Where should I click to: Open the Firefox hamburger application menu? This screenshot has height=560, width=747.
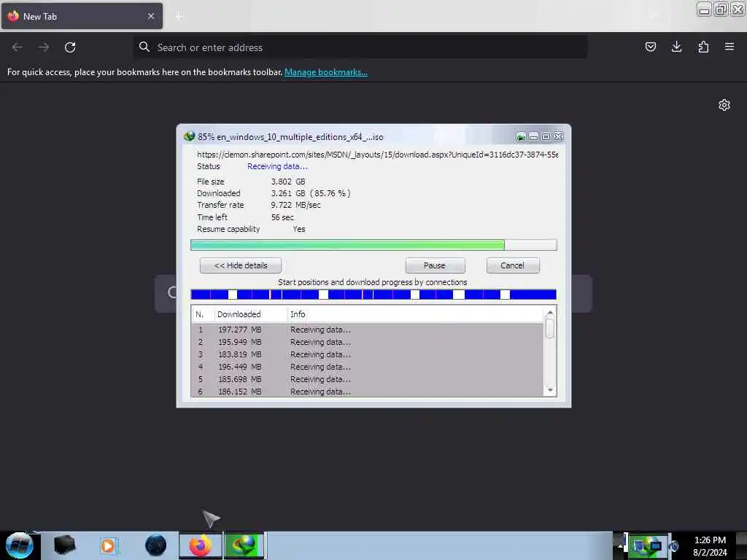(729, 47)
